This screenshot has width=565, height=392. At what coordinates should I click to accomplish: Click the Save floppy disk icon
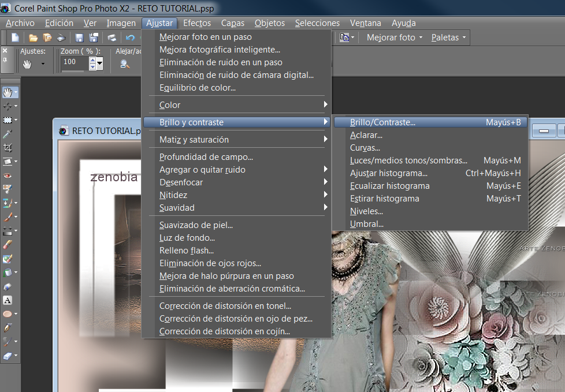pos(79,38)
